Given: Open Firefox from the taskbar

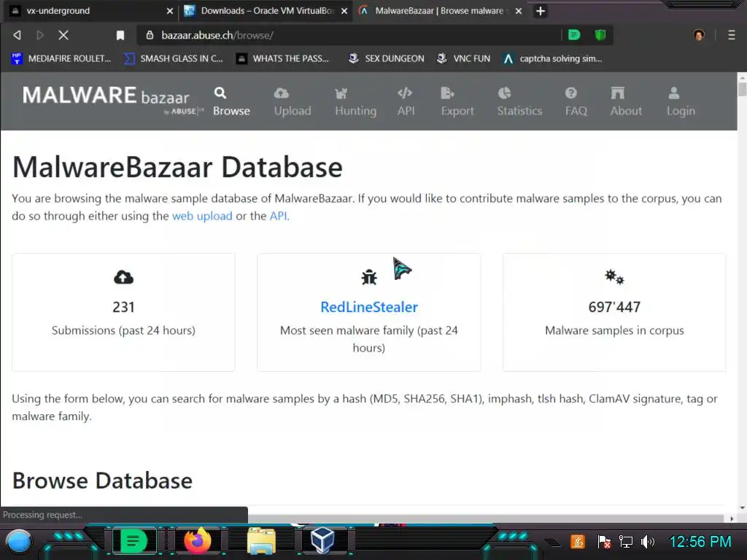Looking at the screenshot, I should [x=198, y=542].
